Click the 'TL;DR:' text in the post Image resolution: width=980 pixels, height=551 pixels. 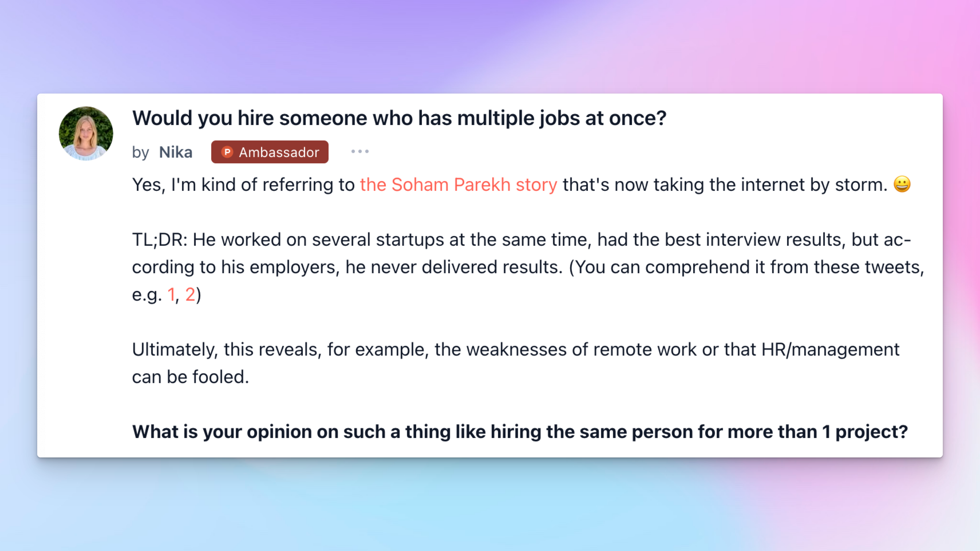[160, 240]
